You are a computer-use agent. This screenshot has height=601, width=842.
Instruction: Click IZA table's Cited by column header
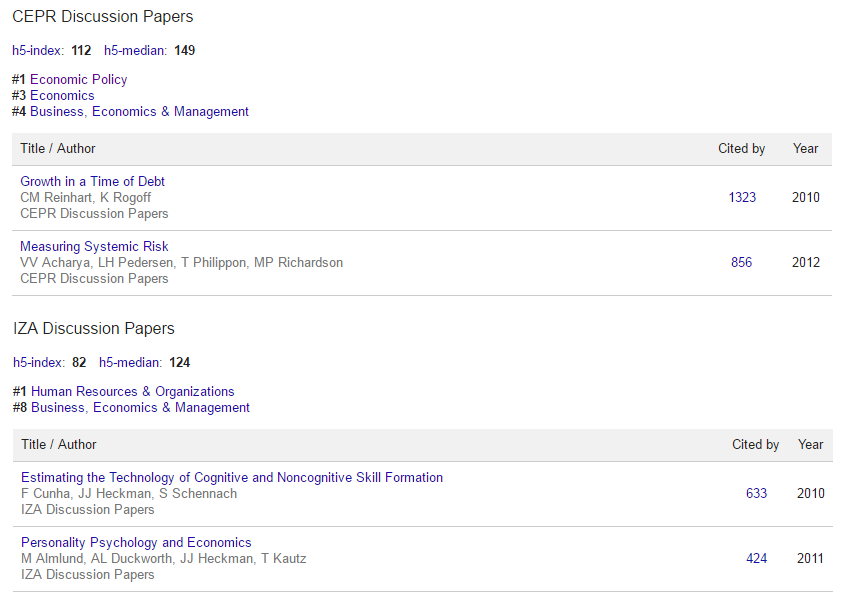(756, 445)
